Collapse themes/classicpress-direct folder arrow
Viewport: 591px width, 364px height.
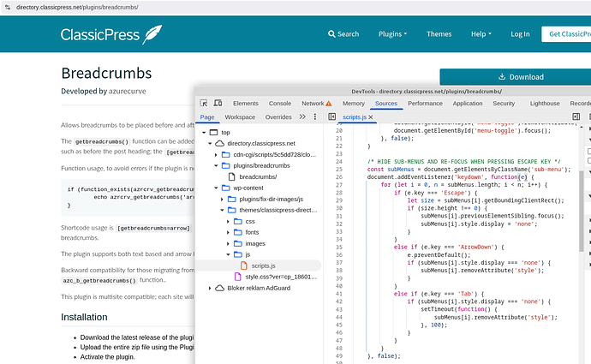click(x=222, y=210)
